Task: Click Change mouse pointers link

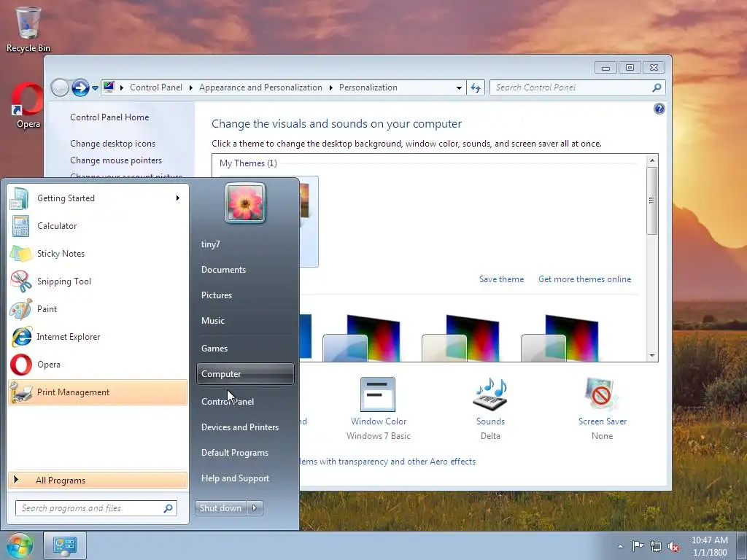Action: pos(116,160)
